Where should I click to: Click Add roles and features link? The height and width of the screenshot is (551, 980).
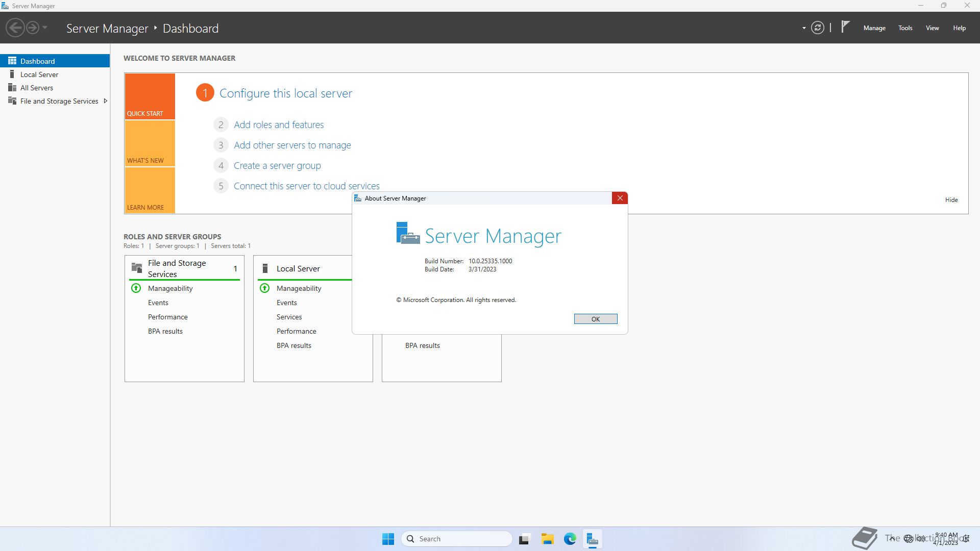coord(278,124)
